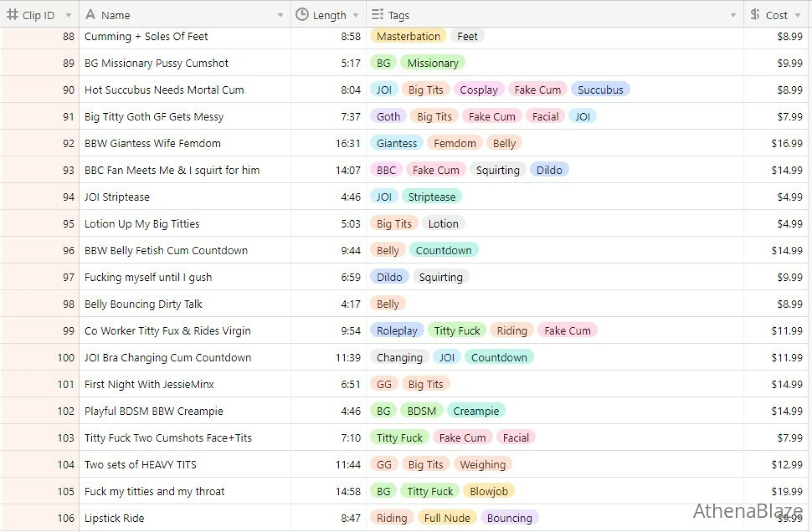Select the 16:31 length cell

pos(348,143)
